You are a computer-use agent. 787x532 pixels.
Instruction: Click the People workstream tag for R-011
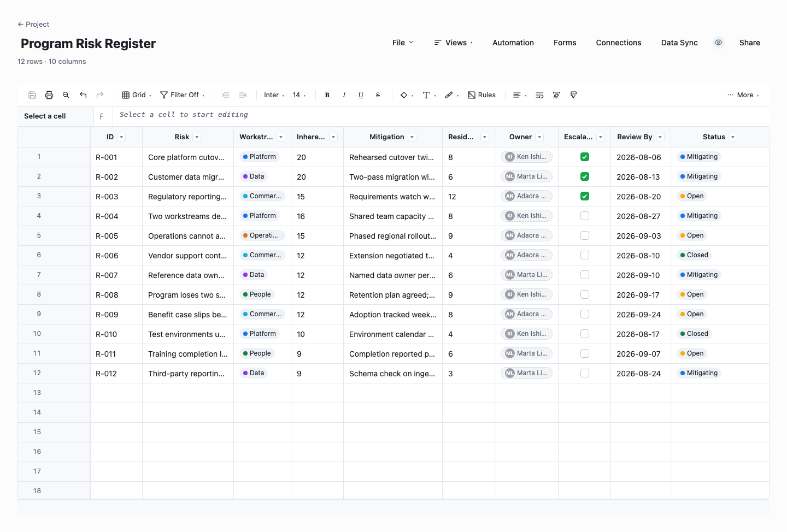pos(257,353)
